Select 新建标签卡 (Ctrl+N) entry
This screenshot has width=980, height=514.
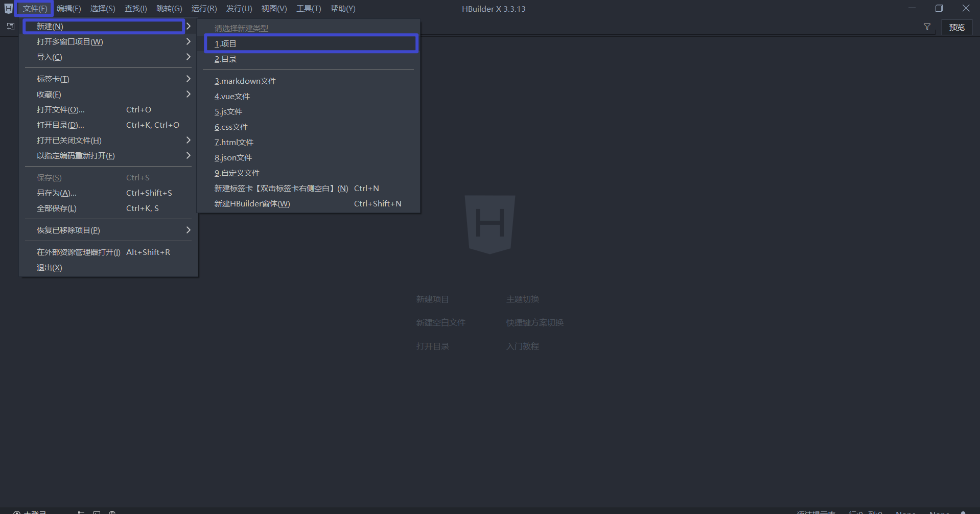309,189
